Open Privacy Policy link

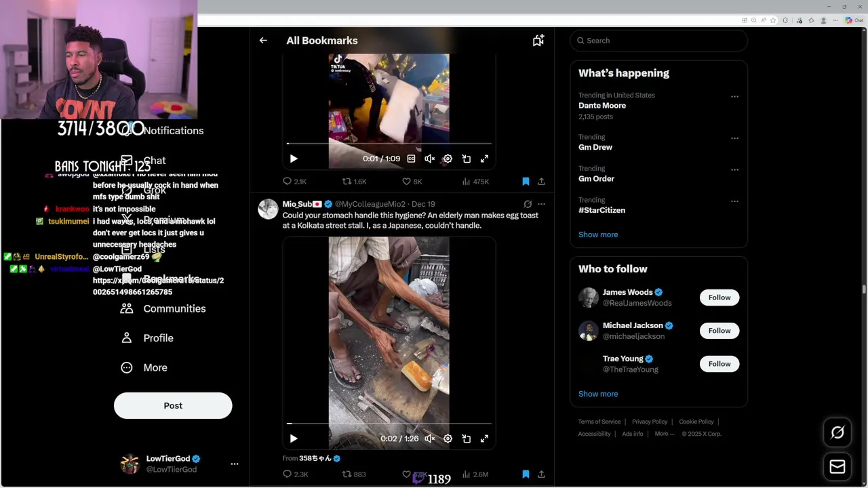click(x=650, y=422)
